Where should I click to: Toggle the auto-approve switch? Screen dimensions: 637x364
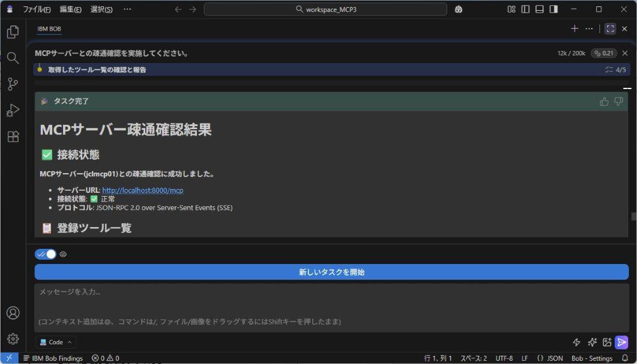(45, 254)
